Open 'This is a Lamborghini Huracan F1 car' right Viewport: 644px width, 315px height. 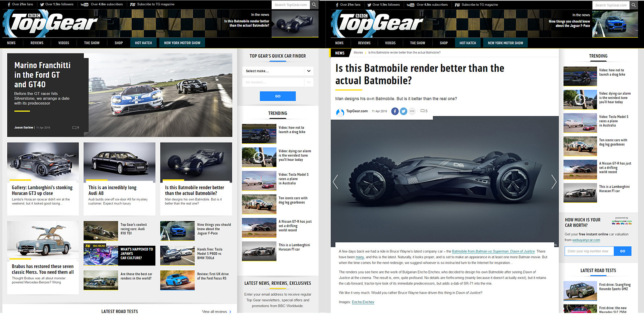[x=597, y=193]
